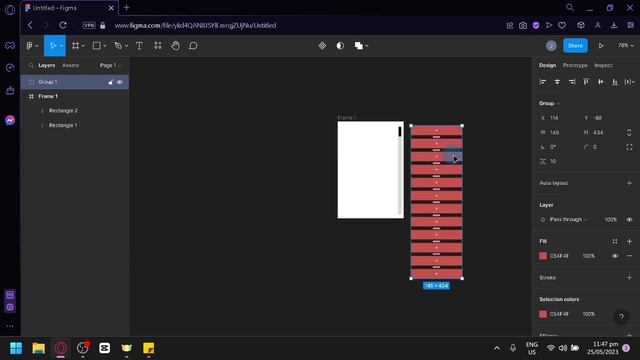Open the Pen tool dropdown arrow
Screen dimensions: 640x360
126,46
